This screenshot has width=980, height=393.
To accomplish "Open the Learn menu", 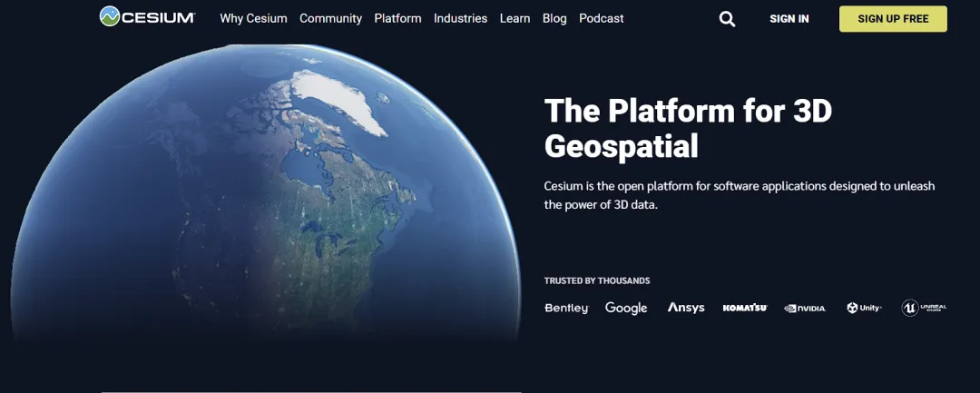I will coord(515,19).
